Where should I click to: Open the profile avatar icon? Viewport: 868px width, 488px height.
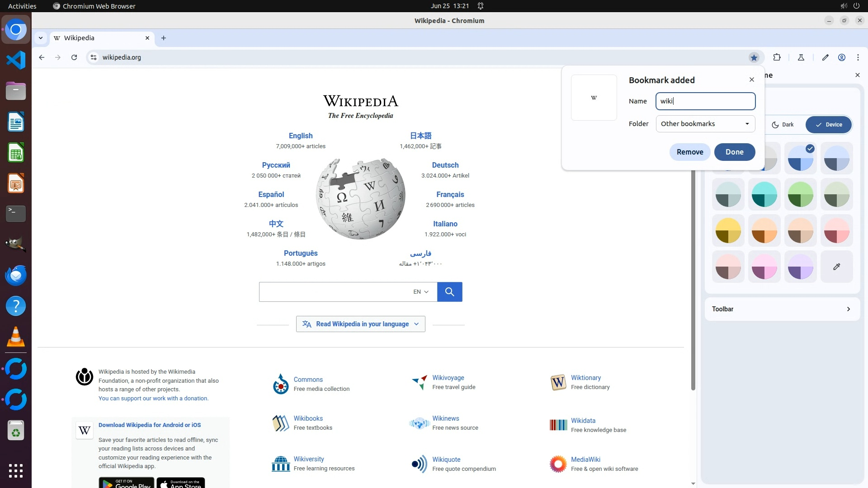841,57
